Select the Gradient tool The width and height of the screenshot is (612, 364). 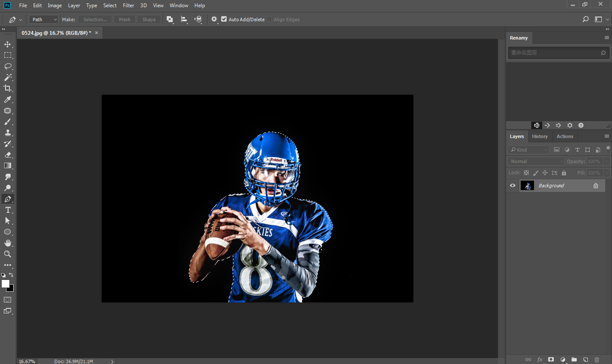(8, 166)
